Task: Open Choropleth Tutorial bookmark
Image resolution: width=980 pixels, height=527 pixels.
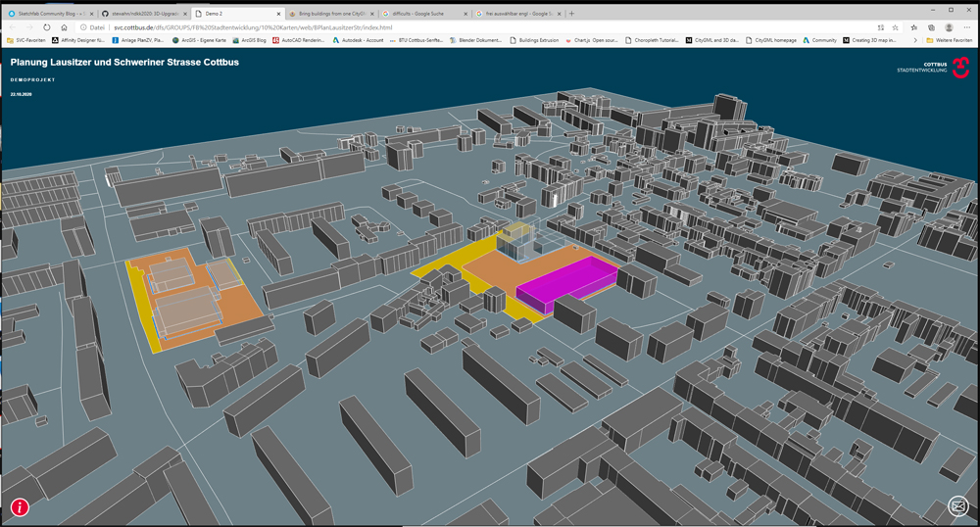Action: [x=652, y=40]
